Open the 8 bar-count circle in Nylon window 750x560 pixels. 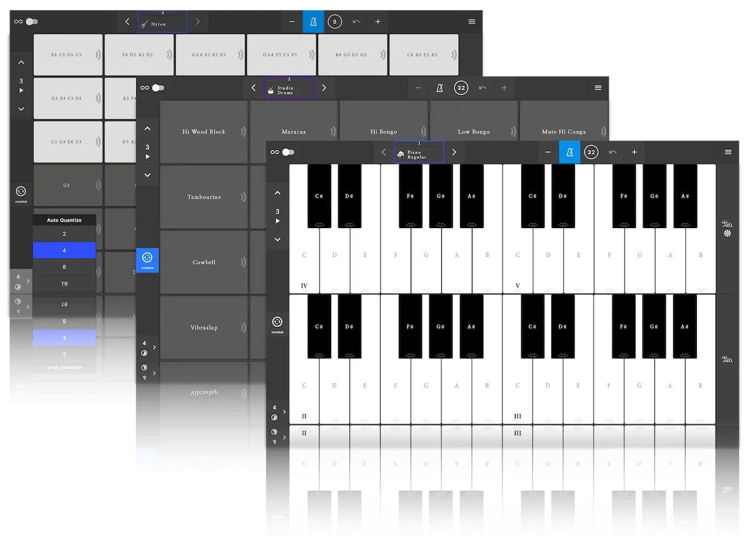(x=334, y=22)
